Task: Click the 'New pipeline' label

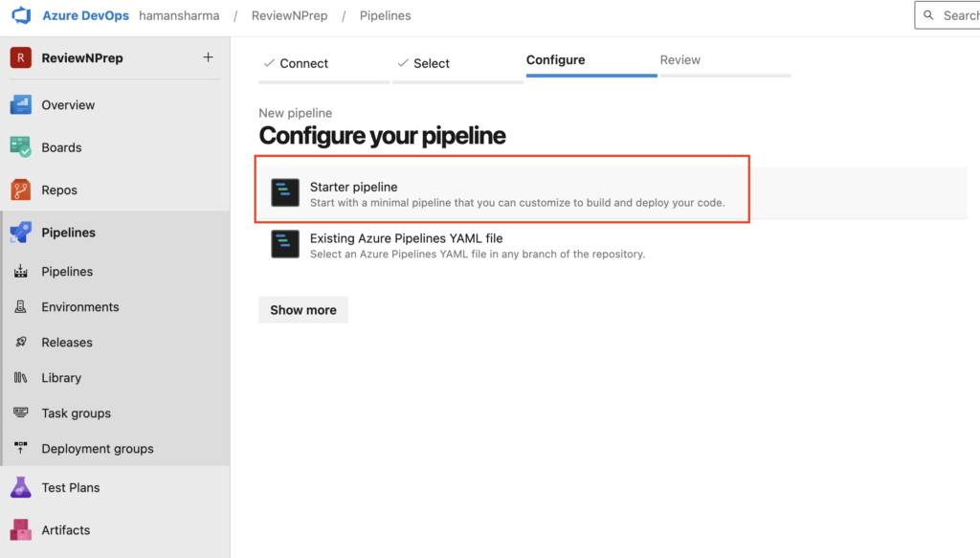Action: coord(295,113)
